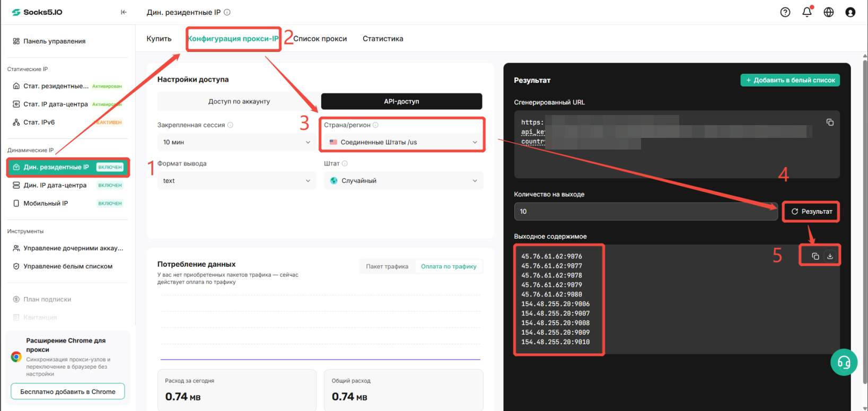Viewport: 868px width, 411px height.
Task: Expand the Штат Случайный dropdown
Action: [404, 181]
